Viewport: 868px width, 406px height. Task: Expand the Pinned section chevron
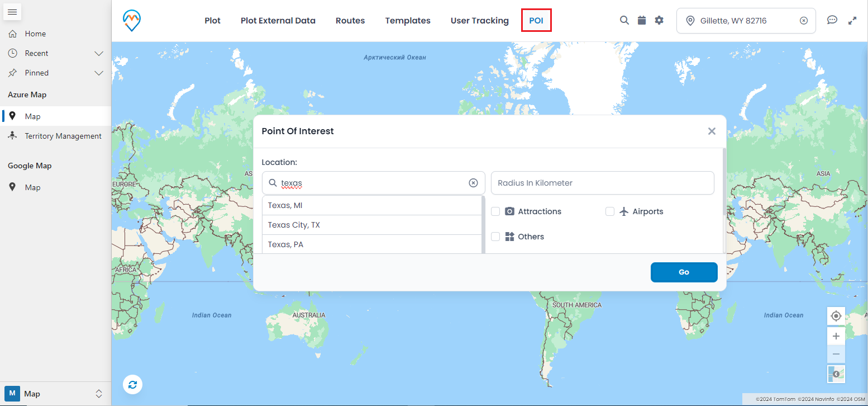[x=99, y=73]
